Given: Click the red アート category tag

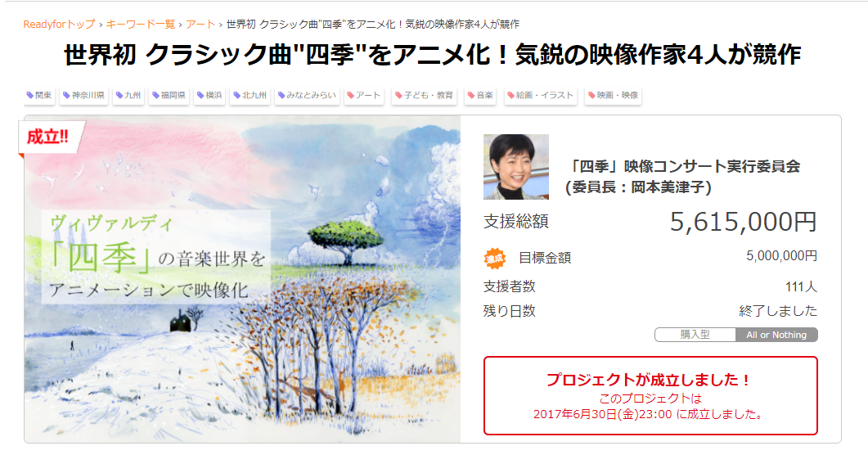Looking at the screenshot, I should point(364,95).
